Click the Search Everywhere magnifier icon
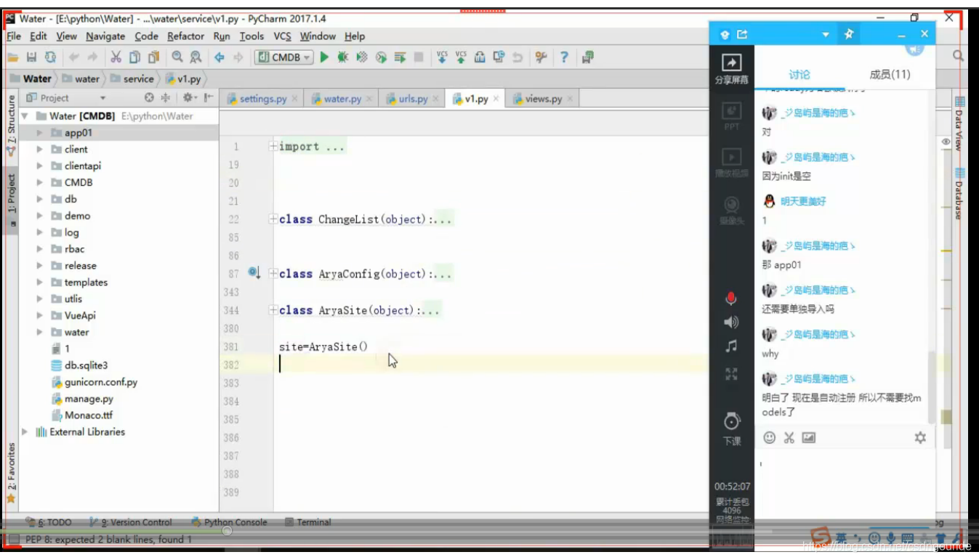The height and width of the screenshot is (560, 979). [959, 56]
